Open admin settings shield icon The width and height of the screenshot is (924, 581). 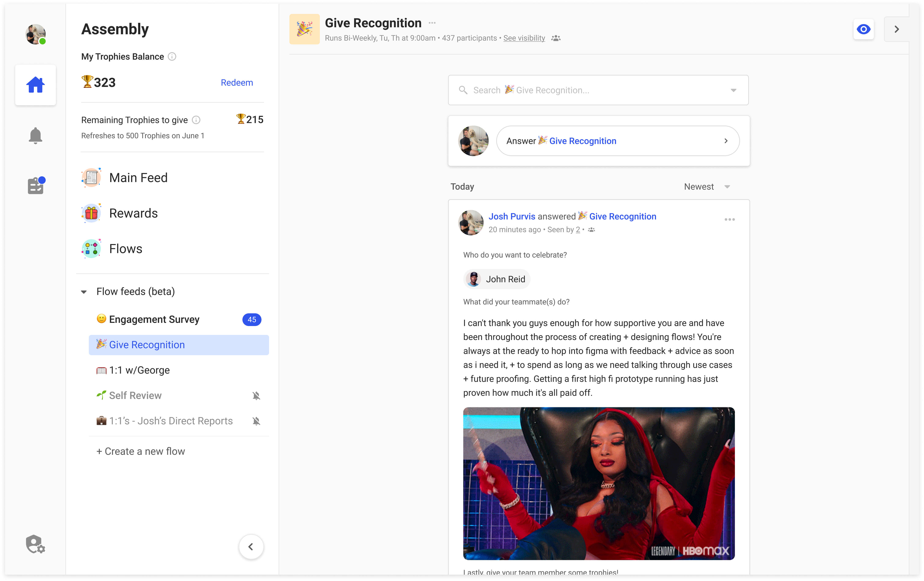(x=35, y=544)
